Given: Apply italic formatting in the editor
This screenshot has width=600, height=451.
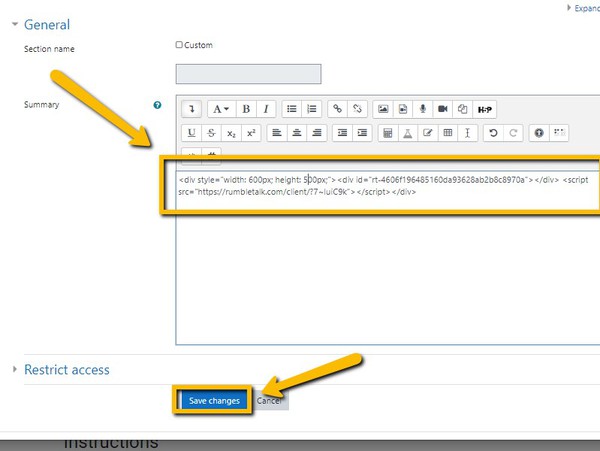Looking at the screenshot, I should click(266, 108).
